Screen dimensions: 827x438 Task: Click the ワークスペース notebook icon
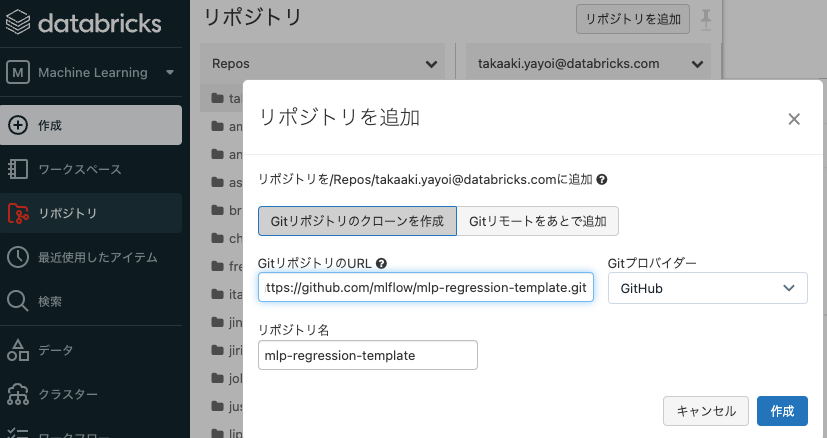click(17, 169)
